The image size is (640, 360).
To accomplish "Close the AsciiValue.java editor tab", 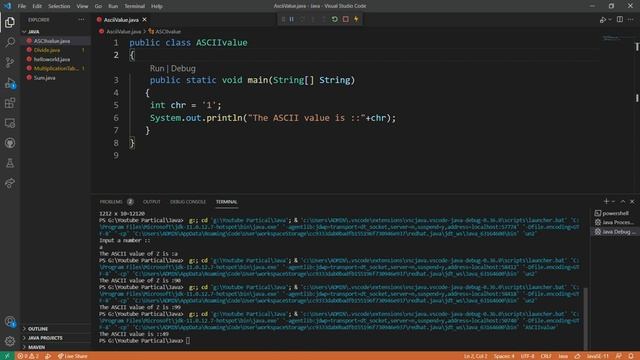I will (144, 20).
